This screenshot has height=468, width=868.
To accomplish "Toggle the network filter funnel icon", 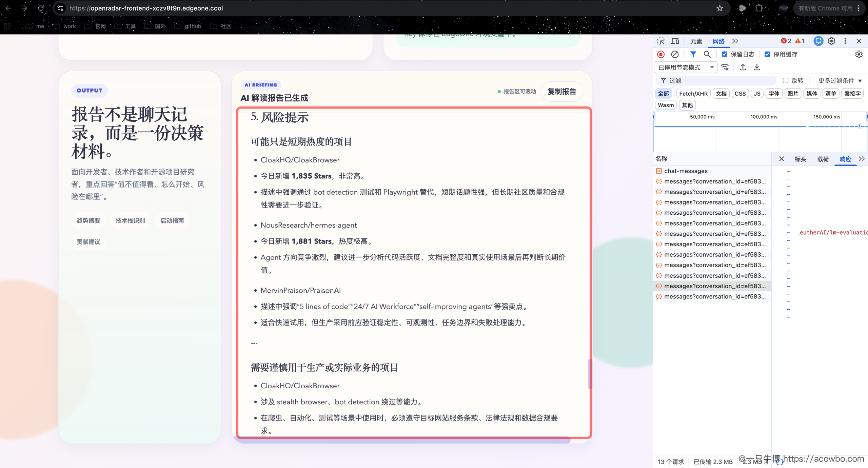I will 693,54.
